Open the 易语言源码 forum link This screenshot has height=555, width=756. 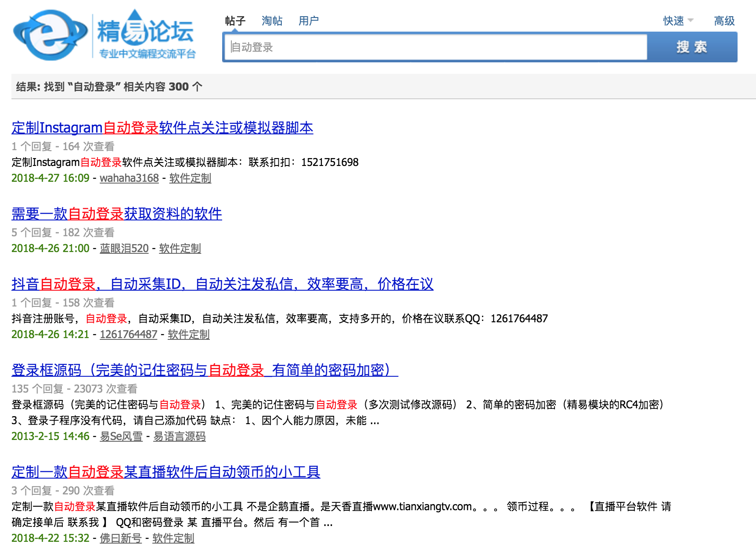click(x=180, y=436)
